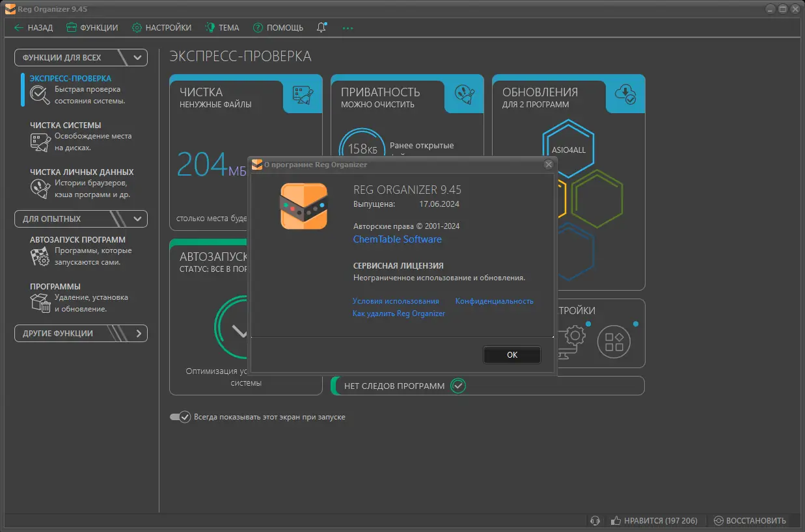Image resolution: width=805 pixels, height=532 pixels.
Task: Open the Условия использования link
Action: pyautogui.click(x=396, y=301)
